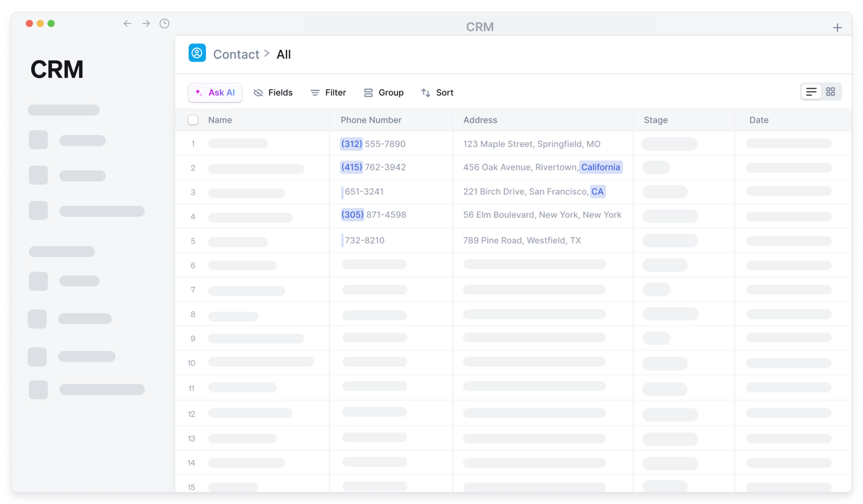This screenshot has height=504, width=863.
Task: Click the (312) area code highlight
Action: pos(351,144)
